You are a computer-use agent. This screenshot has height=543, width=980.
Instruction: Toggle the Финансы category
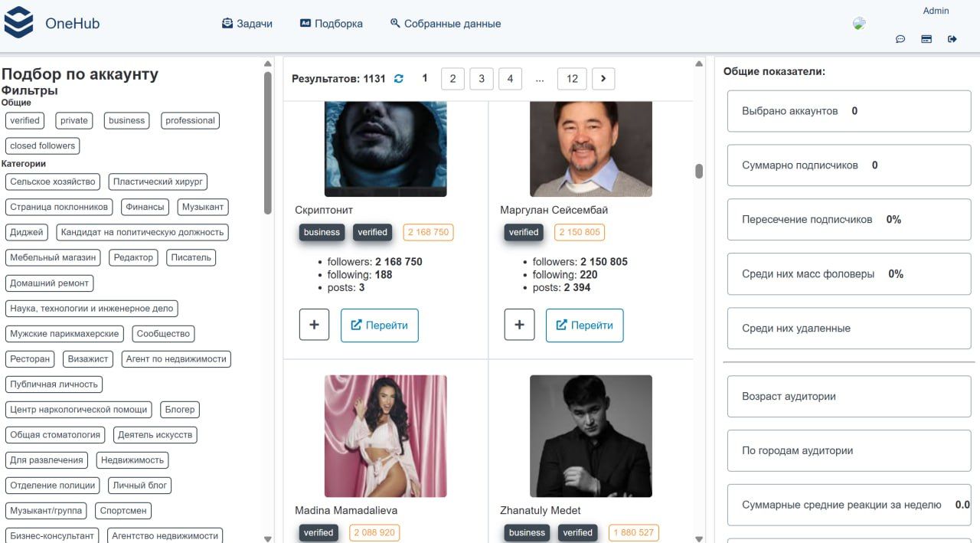[x=145, y=207]
